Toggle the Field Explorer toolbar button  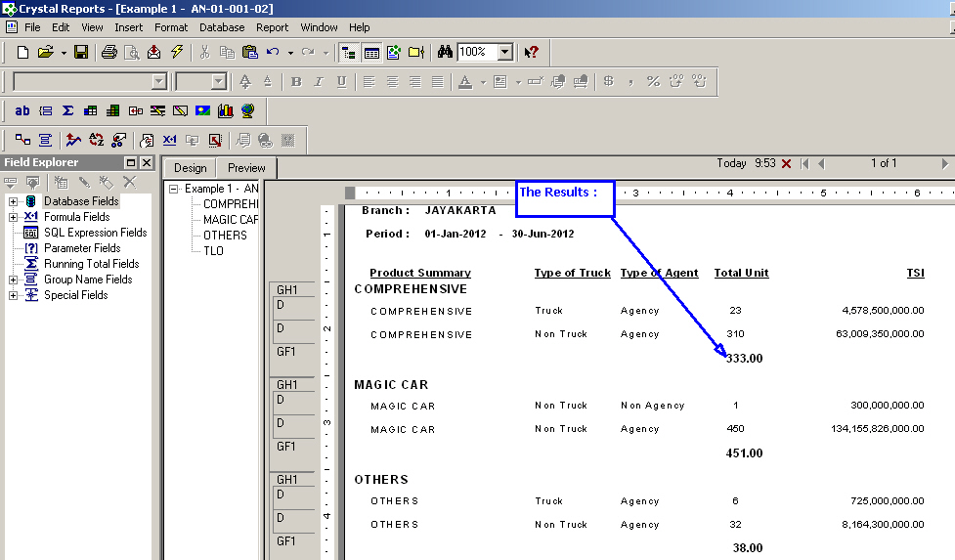[371, 53]
